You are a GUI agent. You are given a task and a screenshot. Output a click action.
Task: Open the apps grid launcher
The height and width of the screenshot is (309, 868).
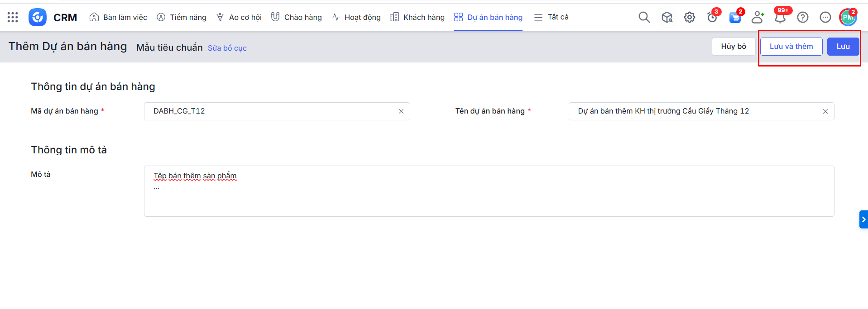(13, 17)
